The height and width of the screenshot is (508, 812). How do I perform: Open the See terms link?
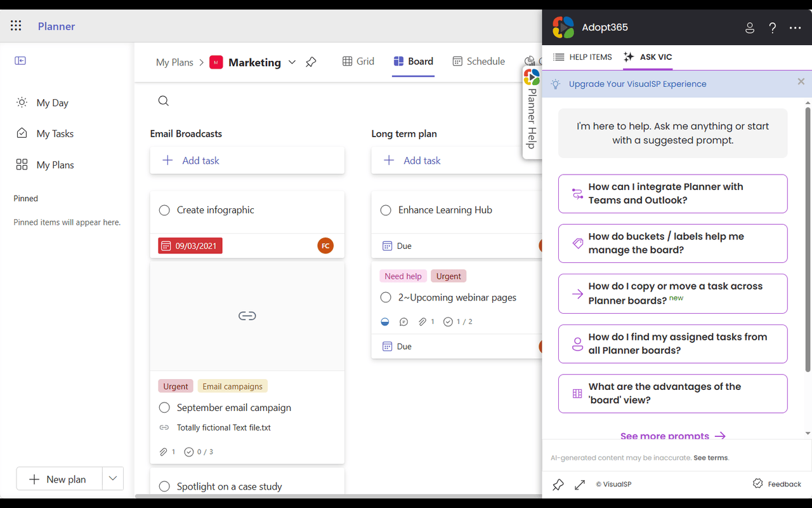(710, 458)
